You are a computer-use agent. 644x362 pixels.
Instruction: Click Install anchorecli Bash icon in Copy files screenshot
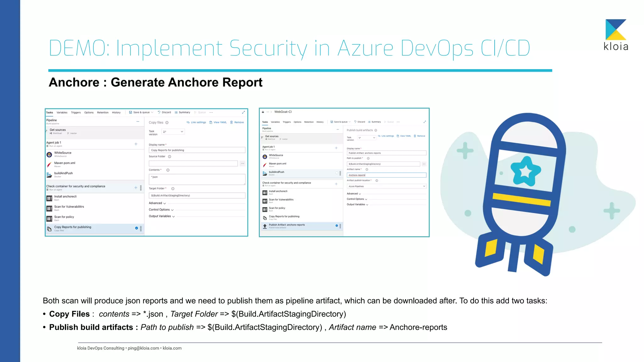click(x=49, y=198)
